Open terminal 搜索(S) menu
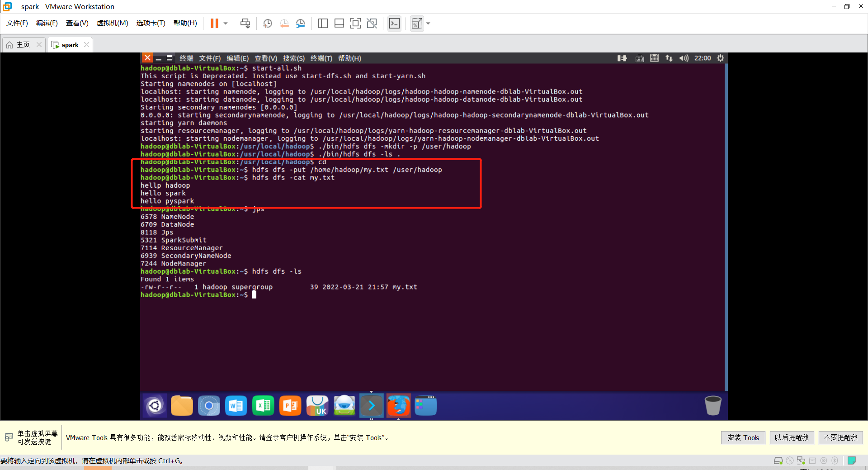The image size is (868, 470). [x=294, y=58]
